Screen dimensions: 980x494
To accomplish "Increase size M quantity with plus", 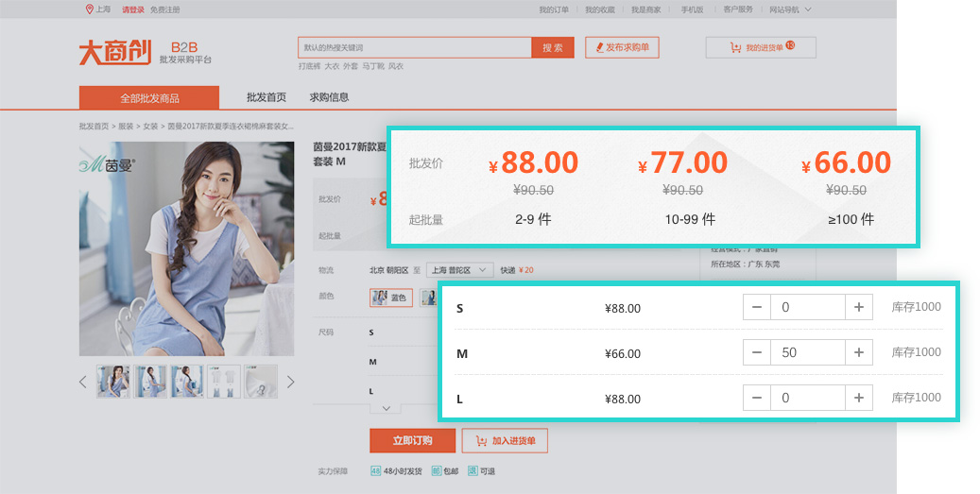I will pyautogui.click(x=859, y=353).
